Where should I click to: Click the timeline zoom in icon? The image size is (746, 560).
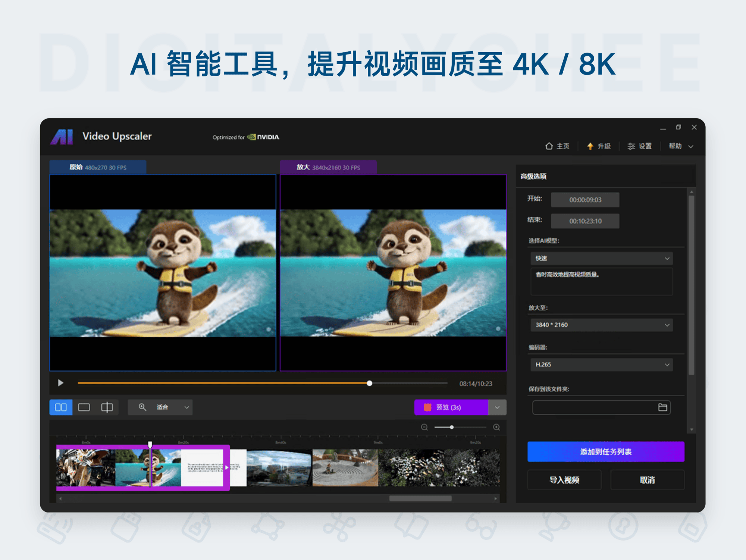click(x=496, y=427)
